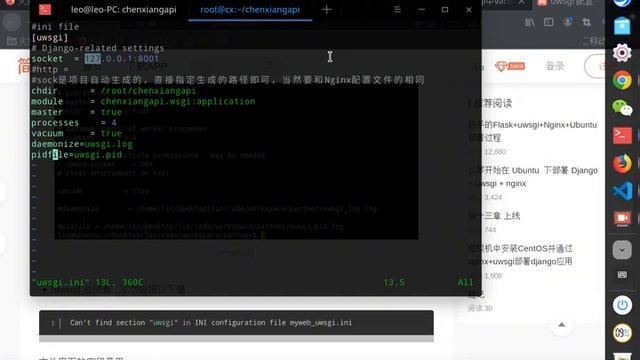
Task: Click the terminal app icon in the title bar
Action: (x=45, y=9)
